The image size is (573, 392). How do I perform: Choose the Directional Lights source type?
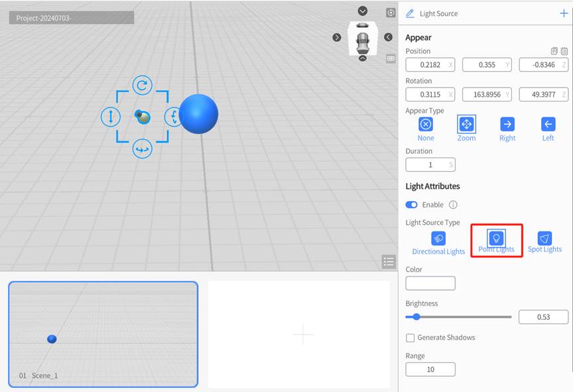point(438,237)
